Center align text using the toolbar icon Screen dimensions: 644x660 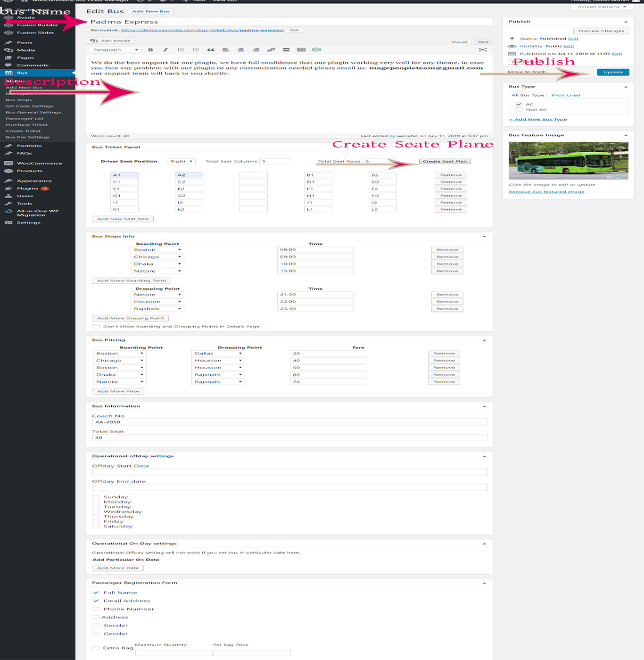click(241, 50)
